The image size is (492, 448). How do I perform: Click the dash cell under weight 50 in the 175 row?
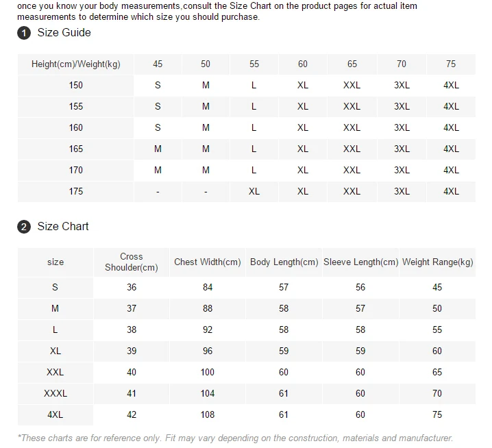point(206,192)
